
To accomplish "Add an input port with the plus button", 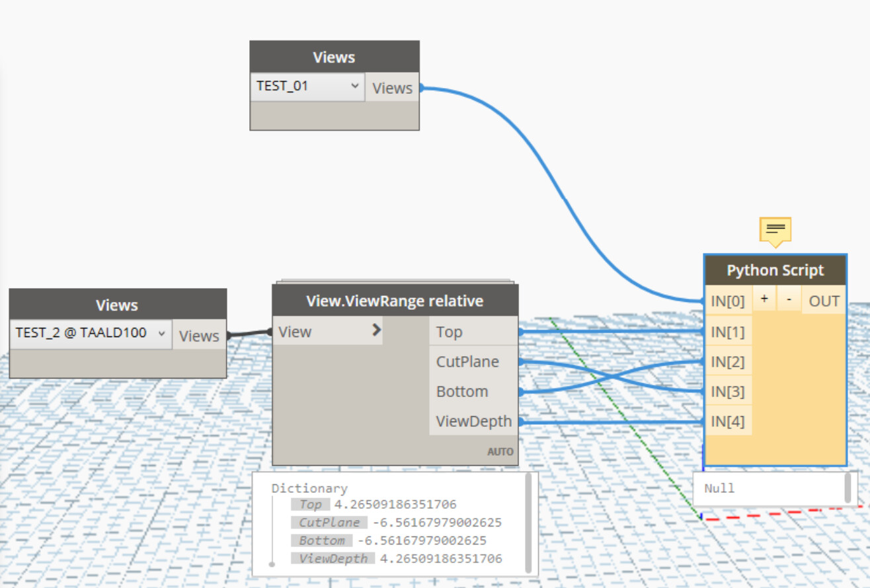I will pyautogui.click(x=764, y=299).
